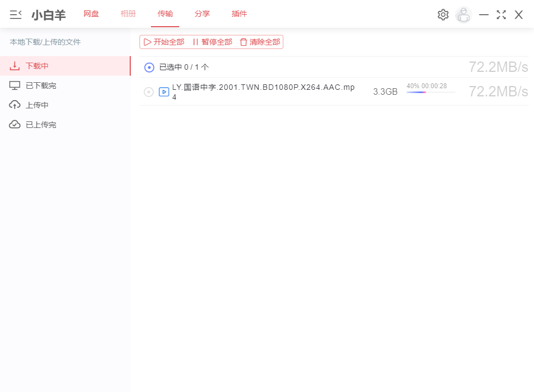Click the user avatar icon
The image size is (534, 392).
tap(463, 14)
